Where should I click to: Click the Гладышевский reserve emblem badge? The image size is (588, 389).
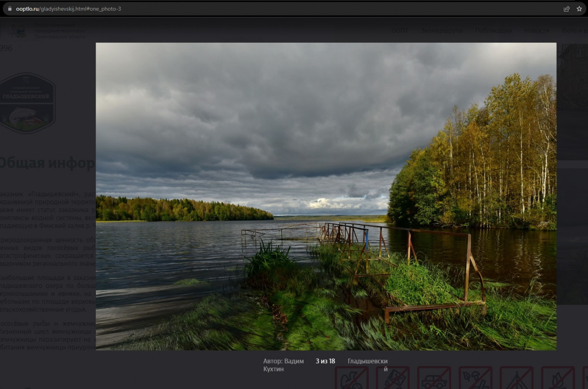28,103
